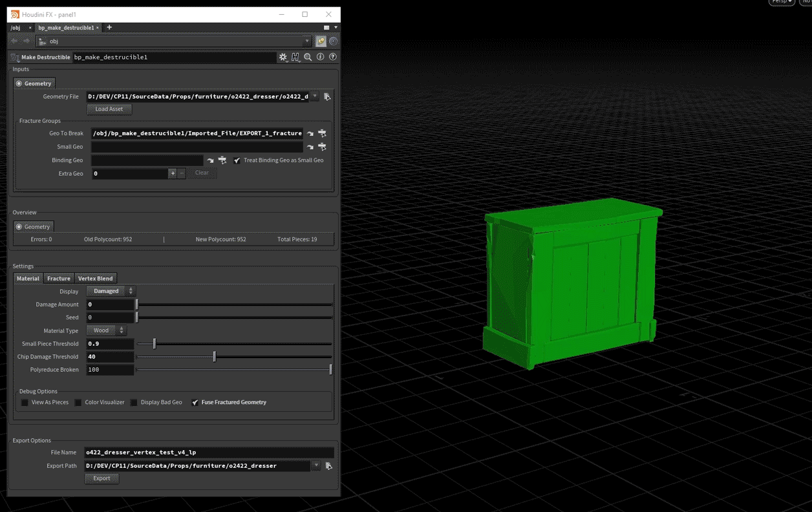The height and width of the screenshot is (512, 812).
Task: Jump to operator arrow for Small Geo
Action: pos(310,147)
